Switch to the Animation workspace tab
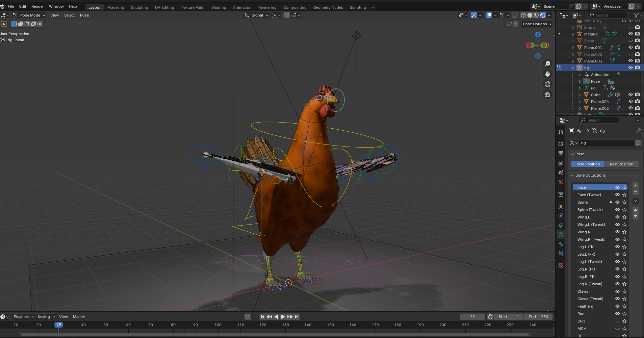 tap(242, 7)
